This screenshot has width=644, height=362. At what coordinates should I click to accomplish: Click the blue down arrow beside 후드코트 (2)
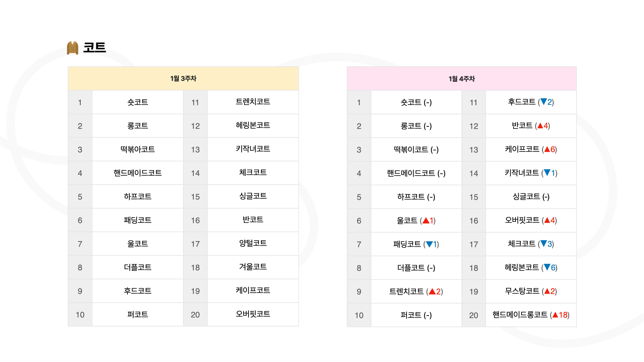pos(544,102)
